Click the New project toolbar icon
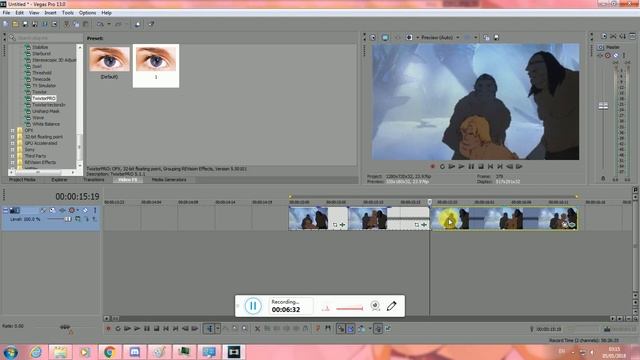The width and height of the screenshot is (640, 360). click(x=6, y=24)
